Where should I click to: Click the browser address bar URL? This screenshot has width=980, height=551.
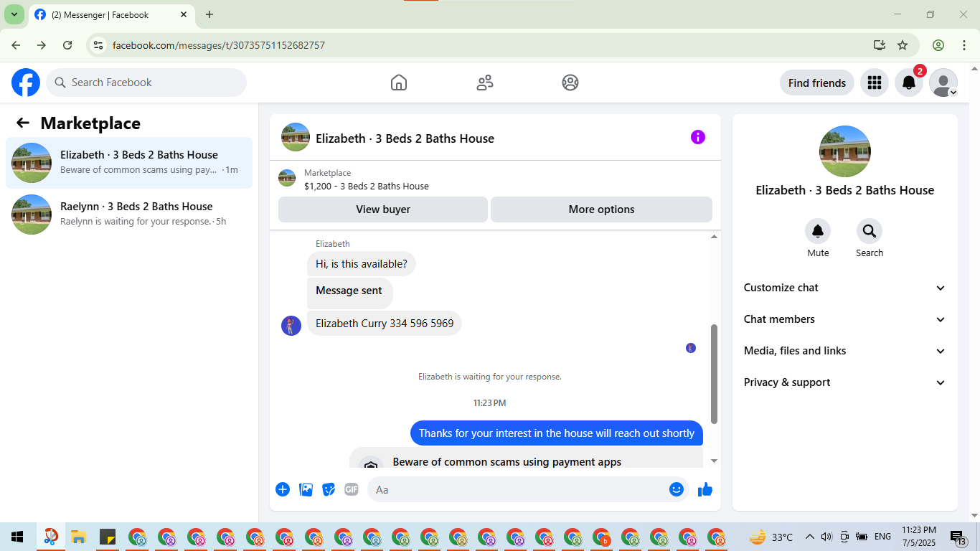pos(219,45)
